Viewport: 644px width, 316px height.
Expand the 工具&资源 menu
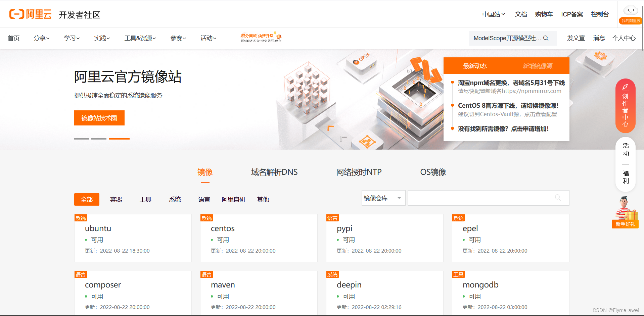(x=140, y=38)
